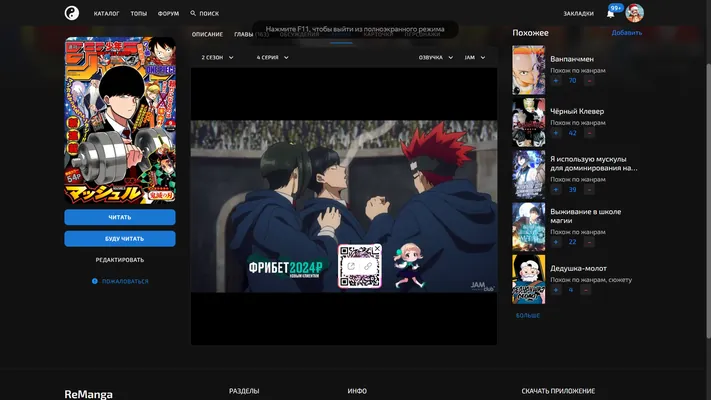Click the QR code in video ad

[360, 266]
